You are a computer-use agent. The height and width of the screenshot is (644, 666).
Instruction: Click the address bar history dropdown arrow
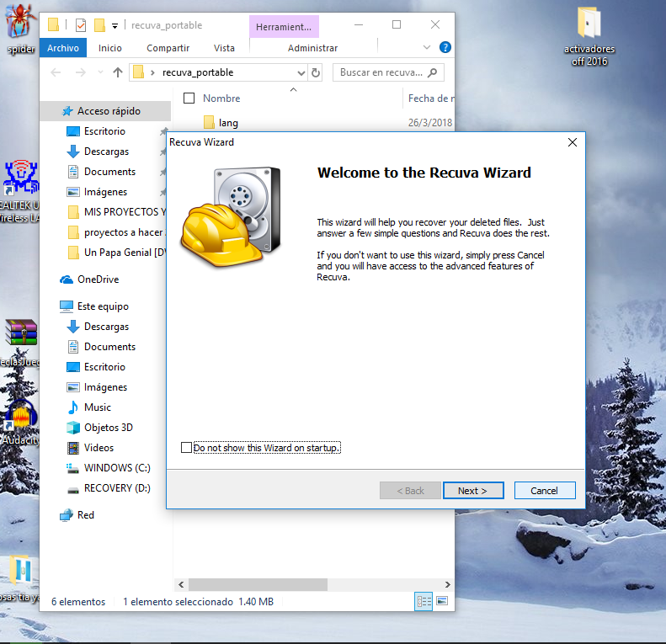click(x=301, y=72)
